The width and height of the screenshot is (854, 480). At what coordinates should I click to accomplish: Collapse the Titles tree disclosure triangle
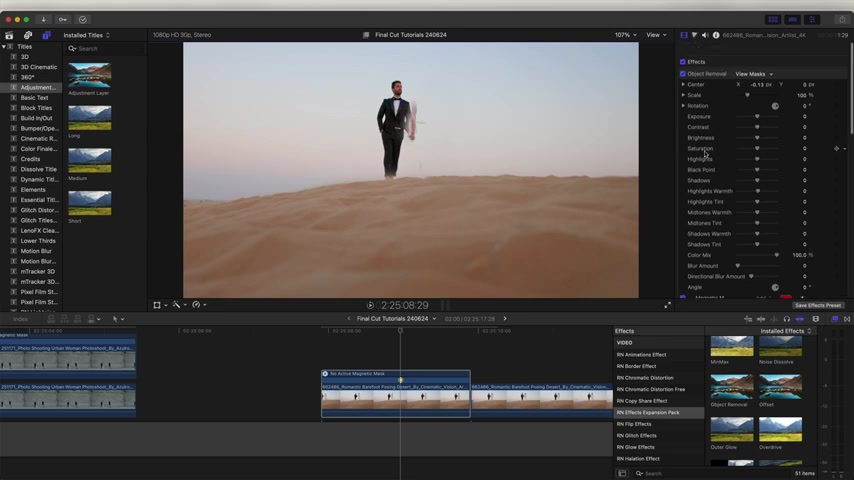click(4, 47)
